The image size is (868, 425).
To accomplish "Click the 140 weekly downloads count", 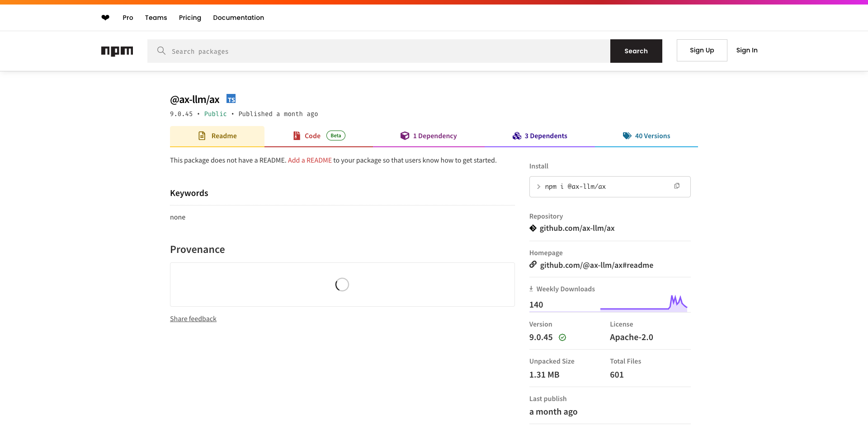I will click(536, 305).
